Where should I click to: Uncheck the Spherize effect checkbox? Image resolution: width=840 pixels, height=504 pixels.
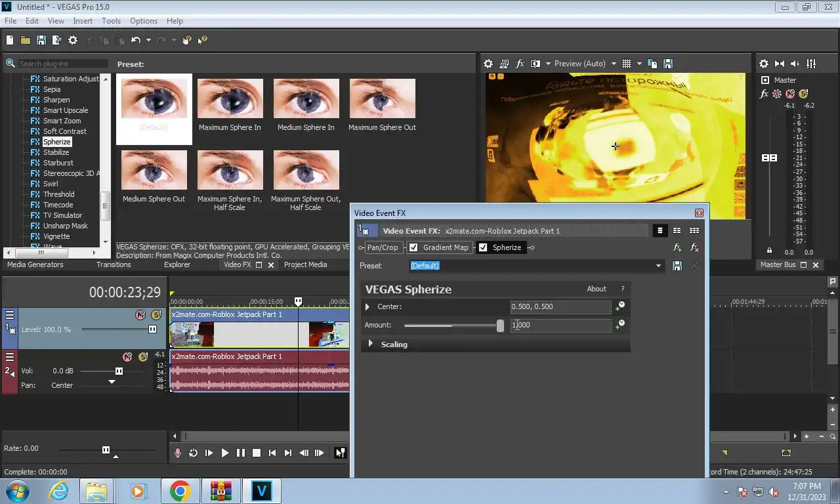click(x=483, y=247)
